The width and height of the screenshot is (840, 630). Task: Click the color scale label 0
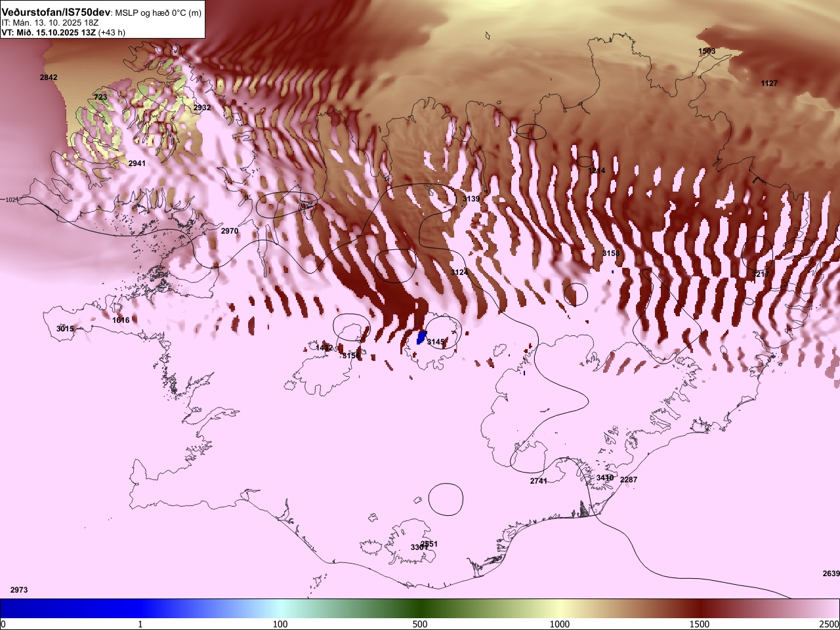pos(3,624)
